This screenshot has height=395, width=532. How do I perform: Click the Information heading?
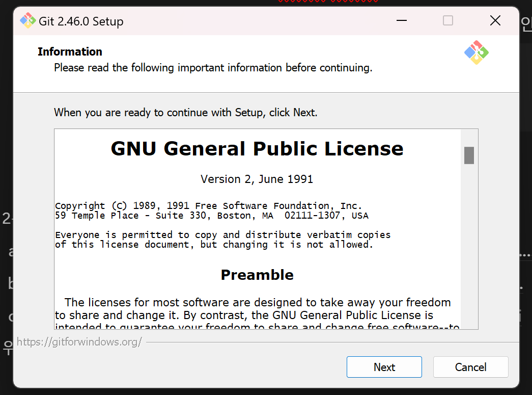click(70, 51)
